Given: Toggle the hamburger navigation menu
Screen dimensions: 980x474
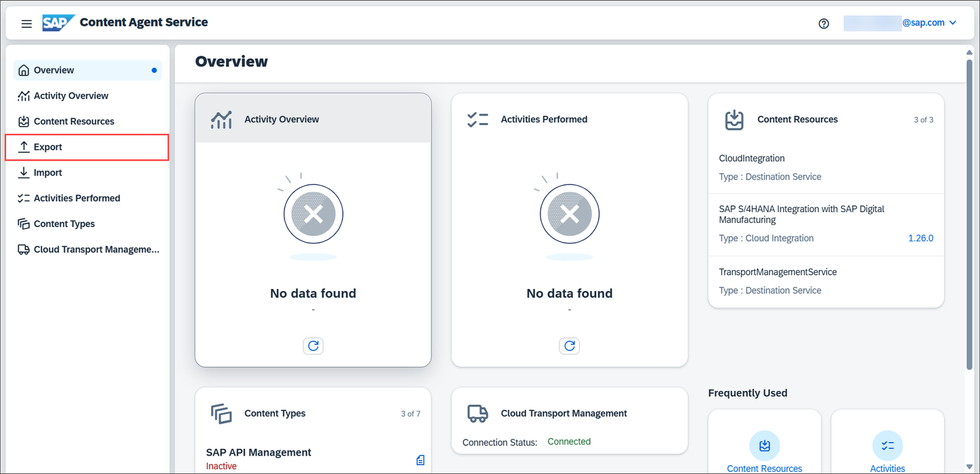Looking at the screenshot, I should [x=27, y=24].
